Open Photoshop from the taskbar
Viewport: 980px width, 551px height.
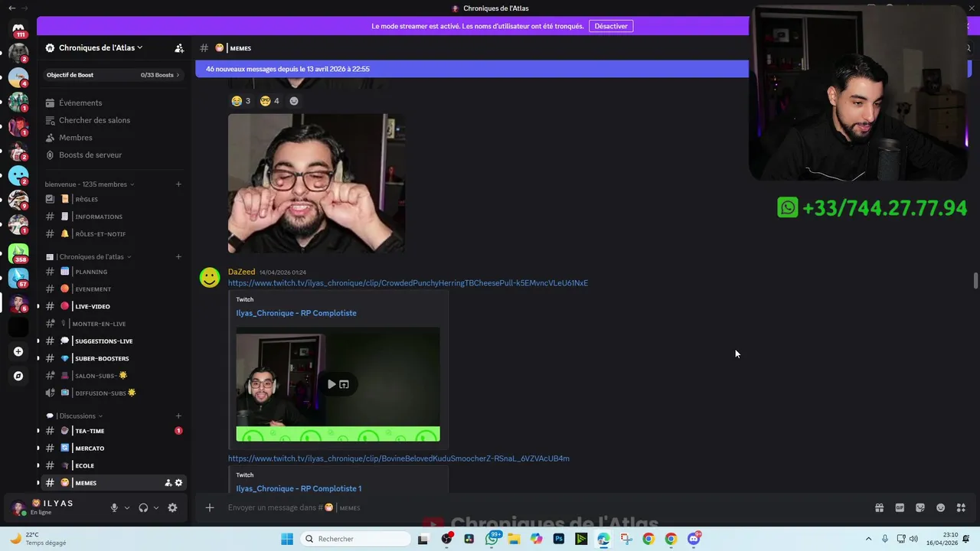point(559,539)
